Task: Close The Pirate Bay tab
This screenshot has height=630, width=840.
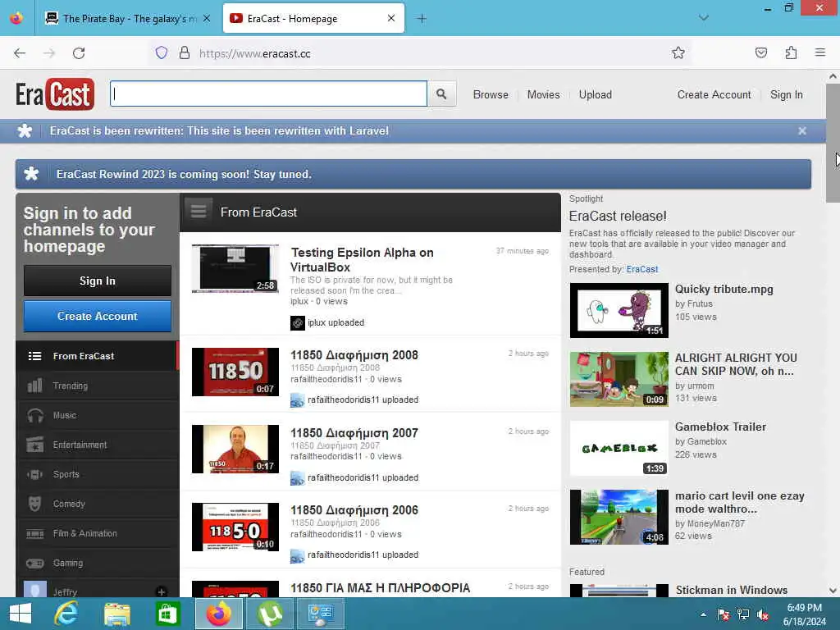Action: coord(207,19)
